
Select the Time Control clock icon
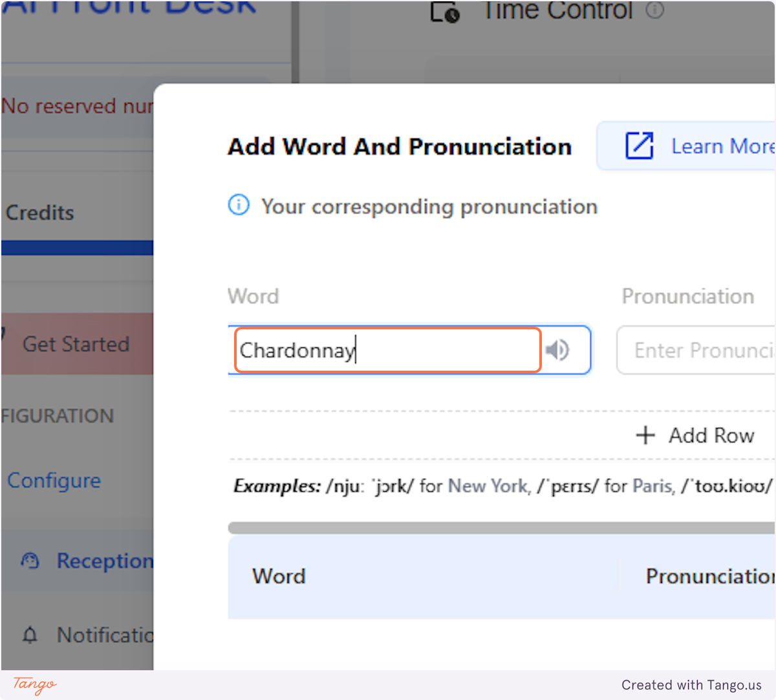pyautogui.click(x=443, y=12)
